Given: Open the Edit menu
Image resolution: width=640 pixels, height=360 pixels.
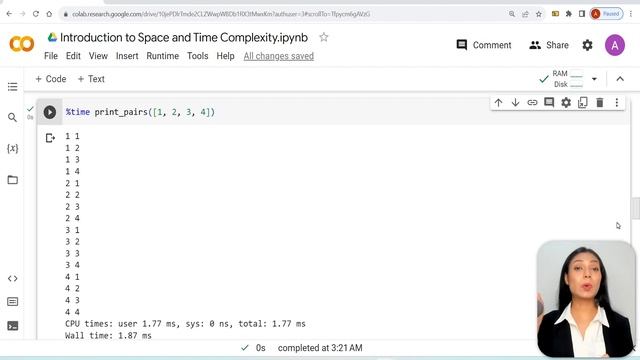Looking at the screenshot, I should [73, 56].
